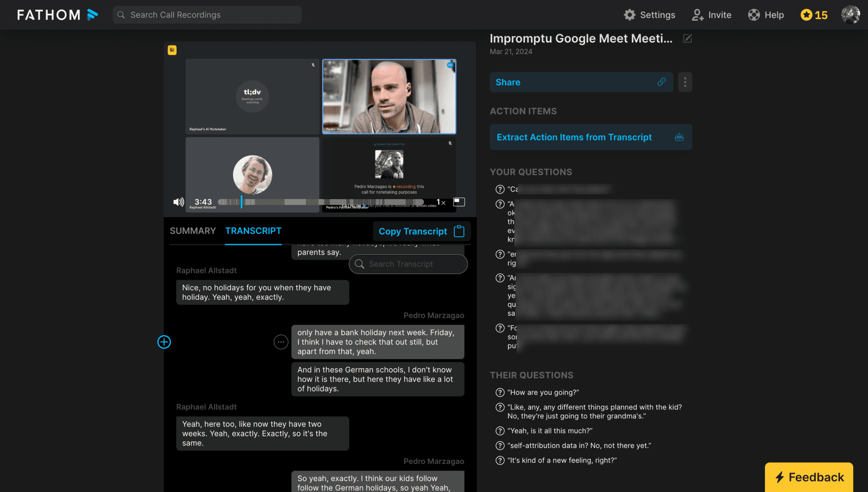Viewport: 868px width, 492px height.
Task: Open the Help lifebuoy icon
Action: pos(754,15)
